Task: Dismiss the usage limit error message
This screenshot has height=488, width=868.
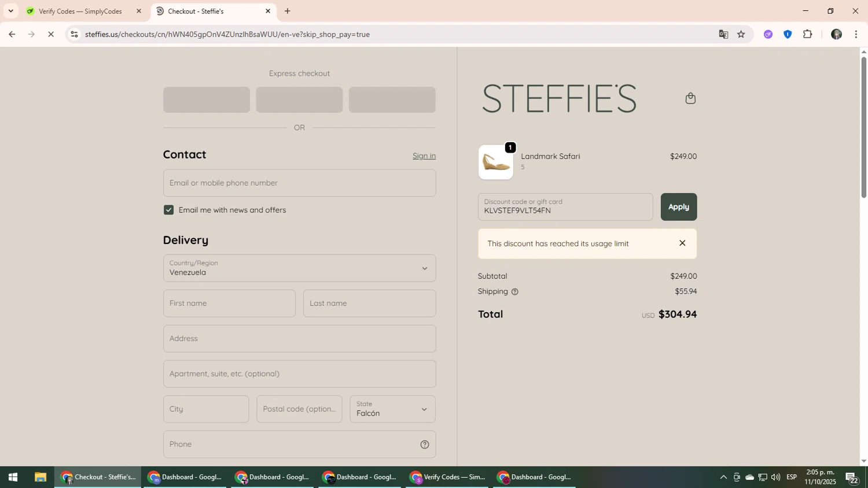Action: tap(682, 243)
